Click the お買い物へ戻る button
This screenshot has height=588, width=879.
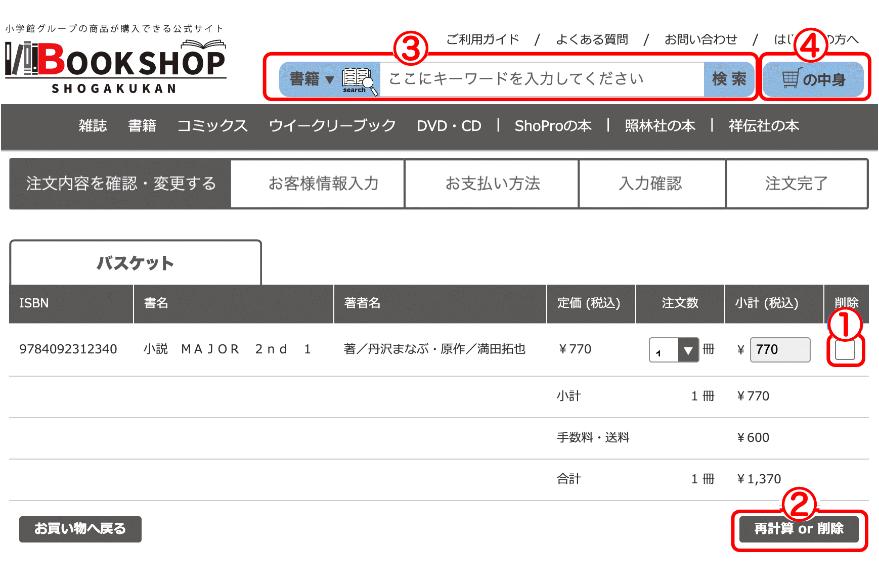(x=80, y=529)
